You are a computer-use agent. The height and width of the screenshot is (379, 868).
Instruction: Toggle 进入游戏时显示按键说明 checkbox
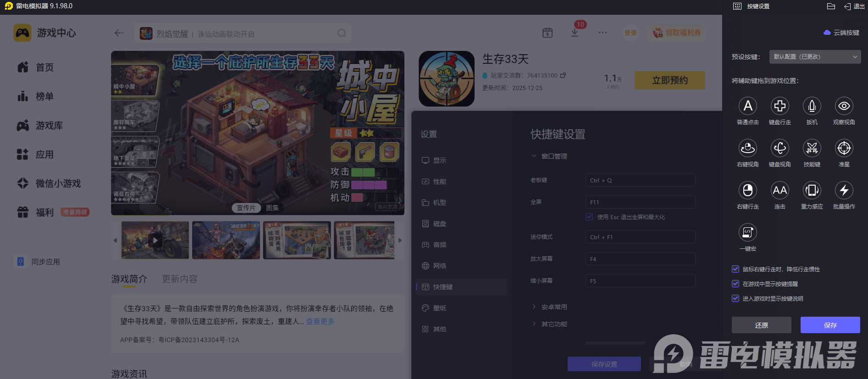[735, 298]
